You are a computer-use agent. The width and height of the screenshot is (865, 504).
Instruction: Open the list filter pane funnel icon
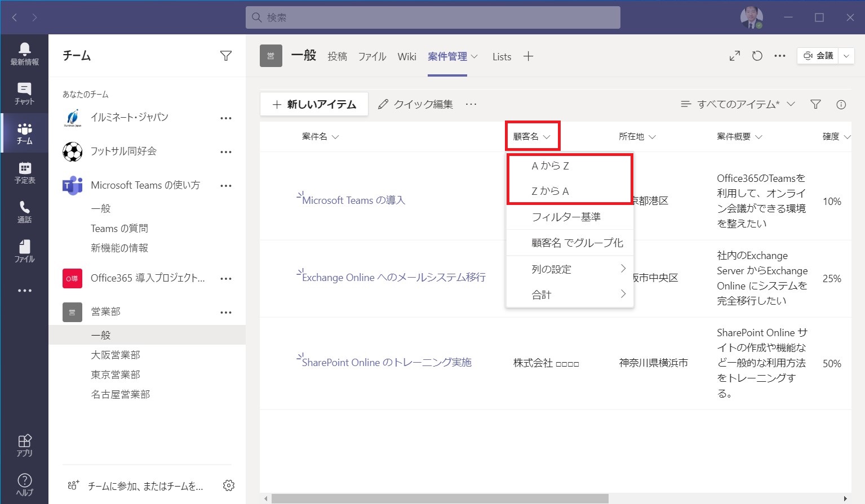[815, 104]
